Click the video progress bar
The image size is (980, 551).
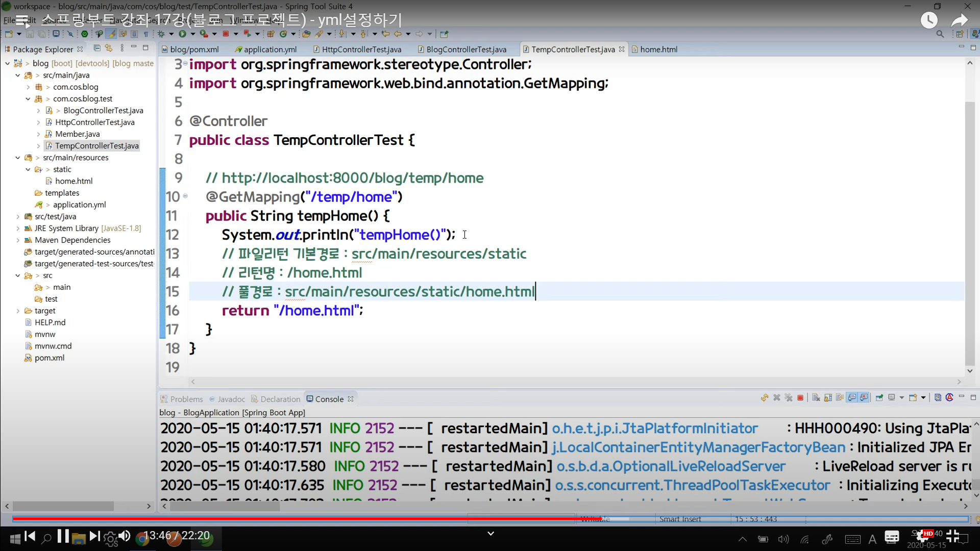(490, 519)
